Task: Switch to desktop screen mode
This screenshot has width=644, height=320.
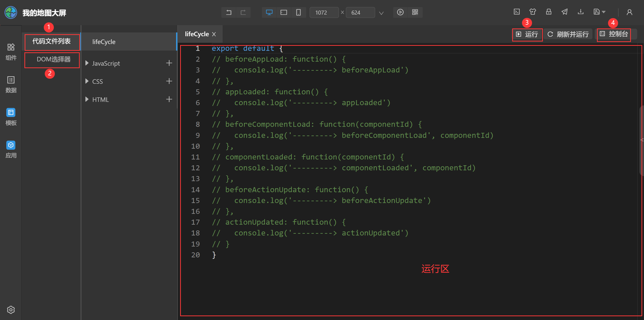Action: point(269,12)
